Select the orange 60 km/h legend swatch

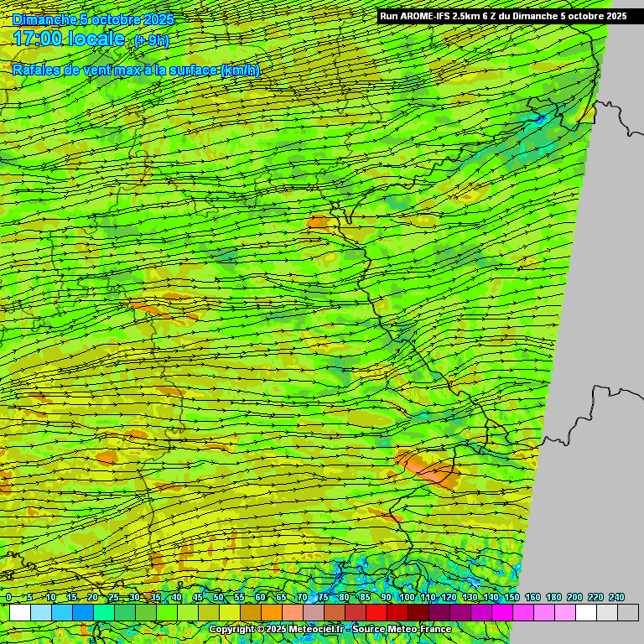coord(272,613)
